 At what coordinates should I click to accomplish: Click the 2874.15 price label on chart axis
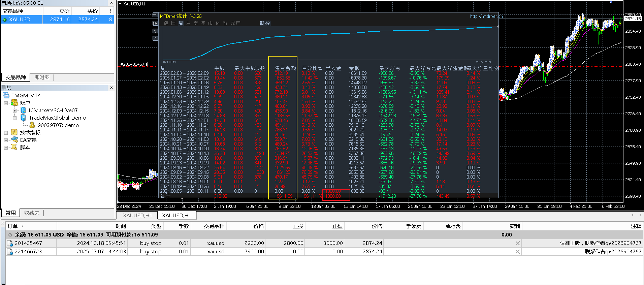tap(633, 19)
